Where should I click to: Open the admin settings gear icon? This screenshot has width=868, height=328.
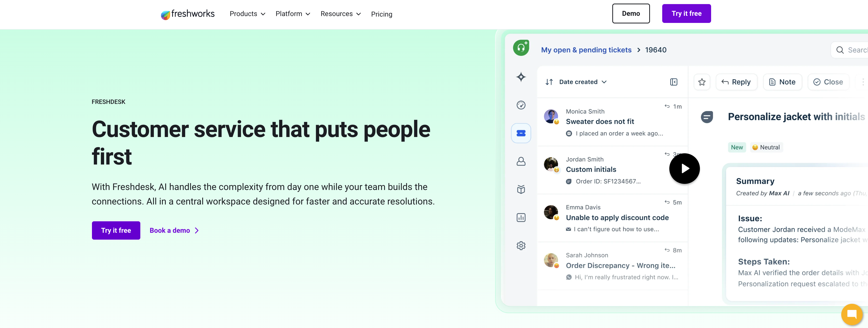(x=521, y=245)
